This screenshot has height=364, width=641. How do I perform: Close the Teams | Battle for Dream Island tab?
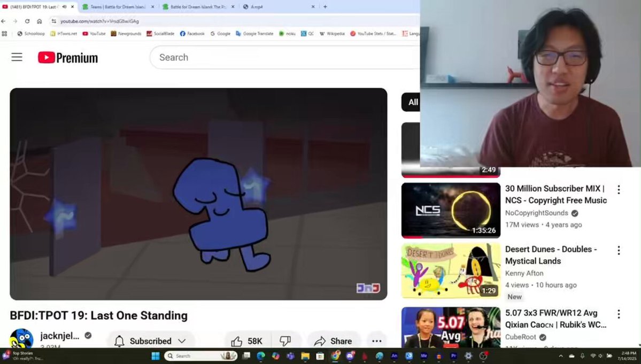pyautogui.click(x=153, y=7)
